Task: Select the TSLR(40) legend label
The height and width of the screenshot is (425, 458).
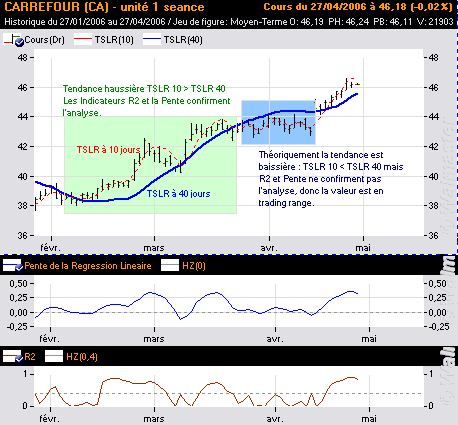Action: (x=183, y=40)
